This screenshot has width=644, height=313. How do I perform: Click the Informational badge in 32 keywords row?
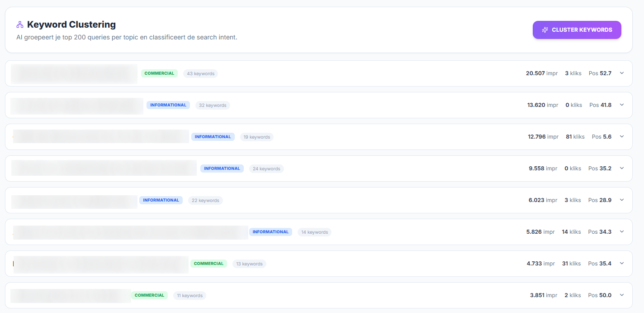click(168, 105)
